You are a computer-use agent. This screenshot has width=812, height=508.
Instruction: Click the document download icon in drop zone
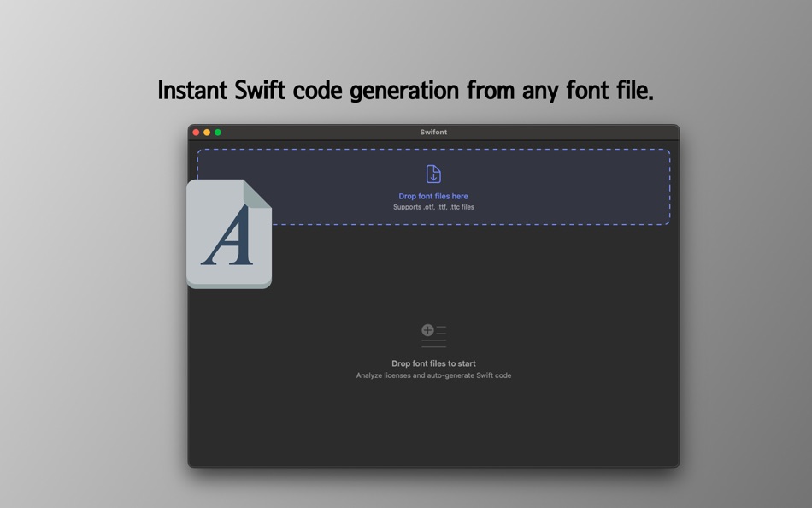pyautogui.click(x=434, y=172)
